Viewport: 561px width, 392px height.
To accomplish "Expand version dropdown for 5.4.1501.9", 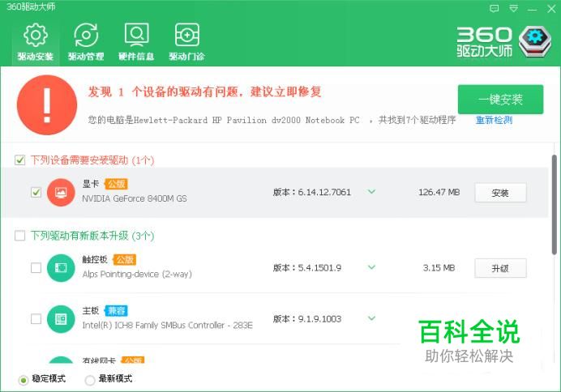I will click(372, 267).
